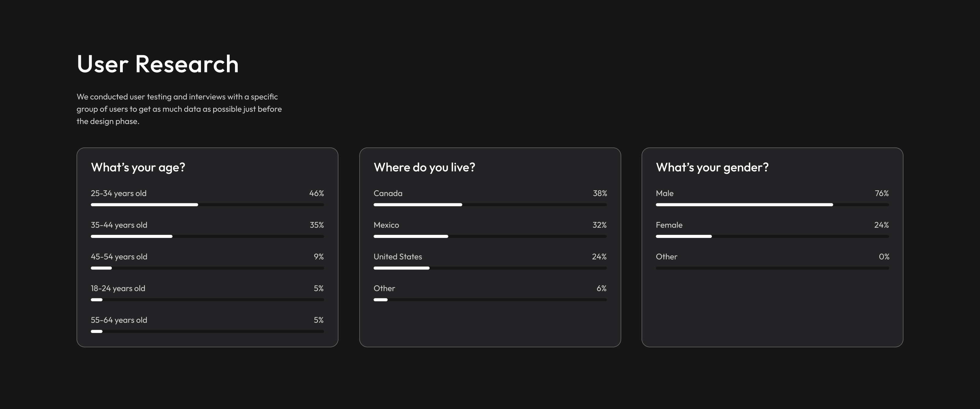This screenshot has width=980, height=409.
Task: Click the 18-24 years old bar
Action: (x=207, y=300)
